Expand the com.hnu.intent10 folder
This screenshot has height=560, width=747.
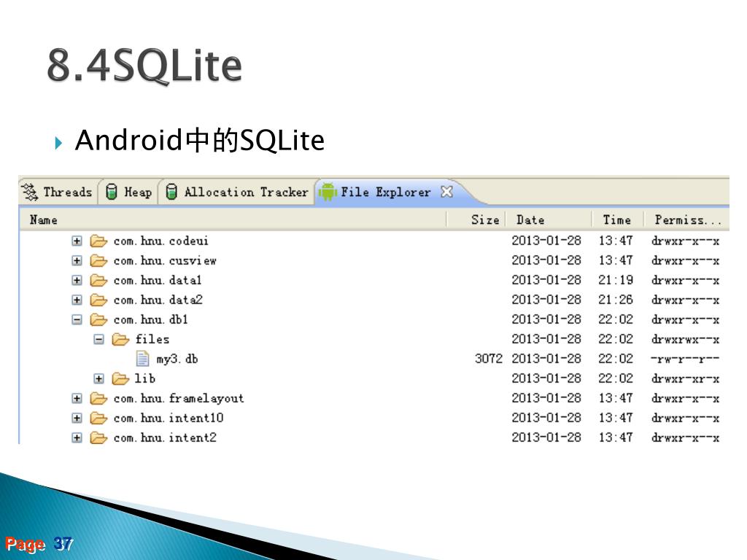77,418
